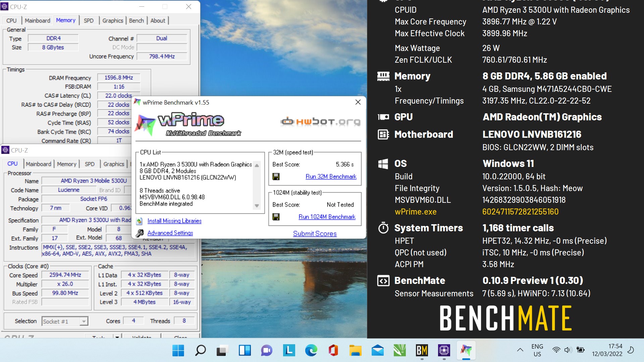Open Bench tab in upper CPU-Z window
The width and height of the screenshot is (644, 362).
point(136,20)
